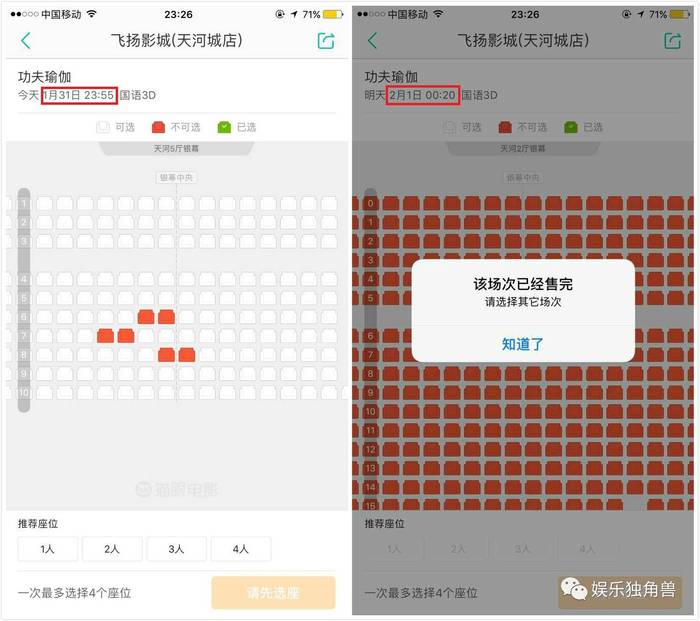700x621 pixels.
Task: Select 1人 recommended seat option on left screen
Action: point(47,549)
